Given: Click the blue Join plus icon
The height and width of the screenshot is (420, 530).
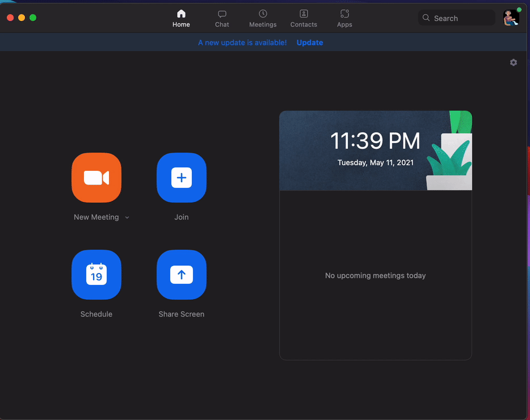Looking at the screenshot, I should 182,178.
